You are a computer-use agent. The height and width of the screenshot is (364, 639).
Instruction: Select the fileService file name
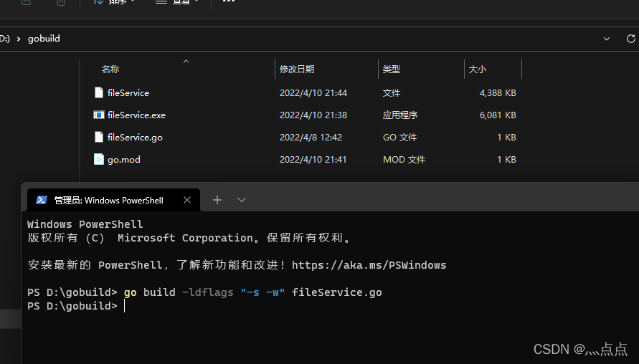click(128, 93)
